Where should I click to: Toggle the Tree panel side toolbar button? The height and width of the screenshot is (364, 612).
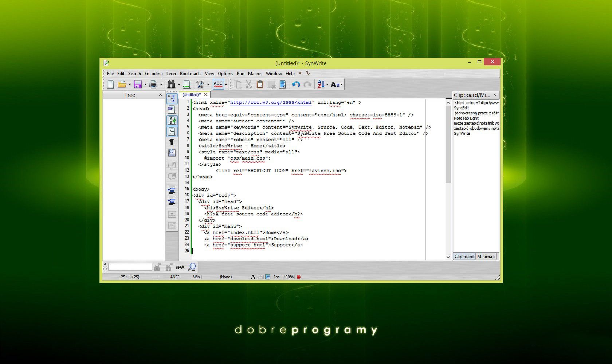172,98
